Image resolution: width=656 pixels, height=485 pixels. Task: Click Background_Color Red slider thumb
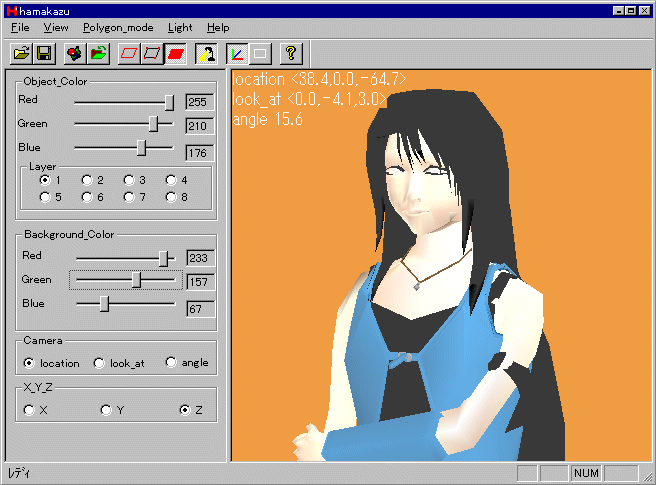(x=164, y=259)
